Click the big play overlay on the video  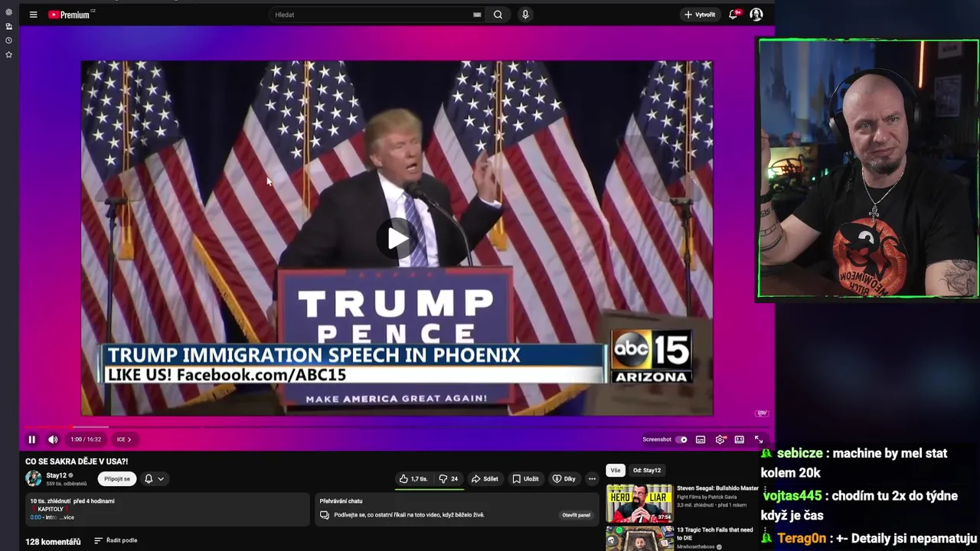[x=397, y=238]
